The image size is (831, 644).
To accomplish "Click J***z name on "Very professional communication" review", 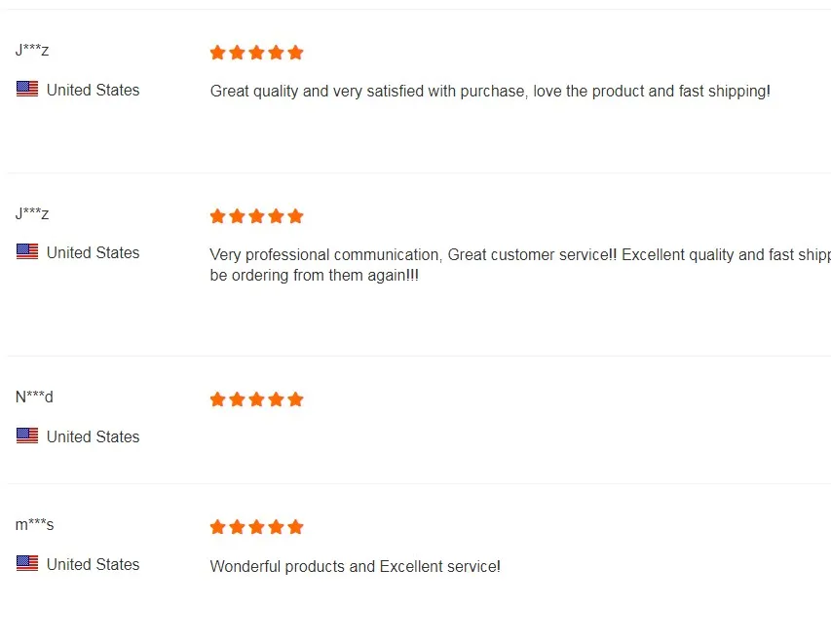I will tap(32, 213).
